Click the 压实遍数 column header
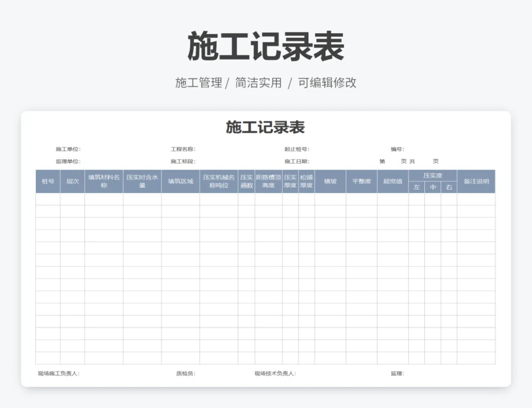The height and width of the screenshot is (408, 532). tap(247, 182)
